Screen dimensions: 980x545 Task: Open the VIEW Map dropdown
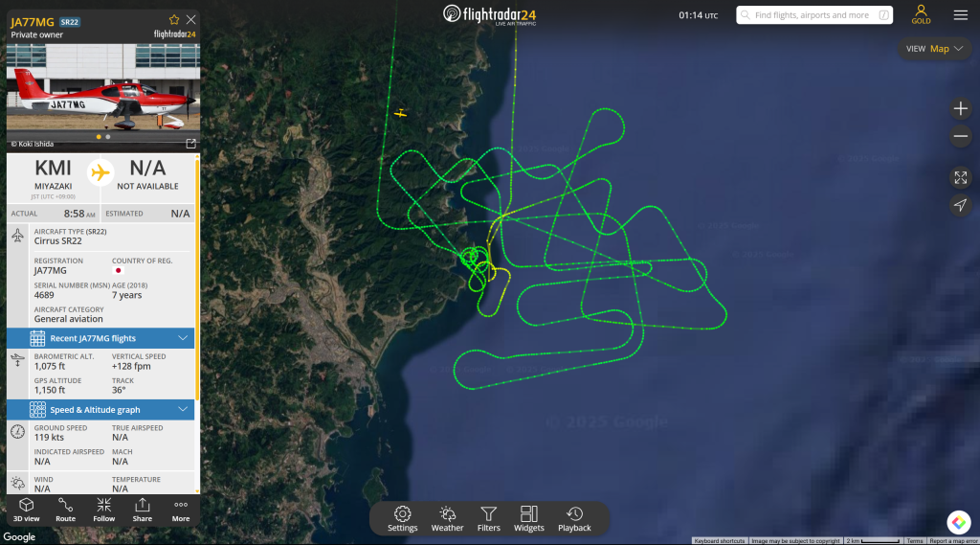point(935,49)
